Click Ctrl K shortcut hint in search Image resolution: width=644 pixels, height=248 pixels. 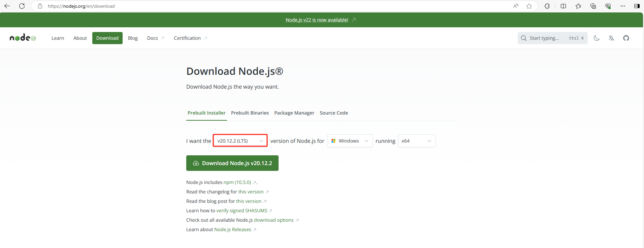[576, 38]
